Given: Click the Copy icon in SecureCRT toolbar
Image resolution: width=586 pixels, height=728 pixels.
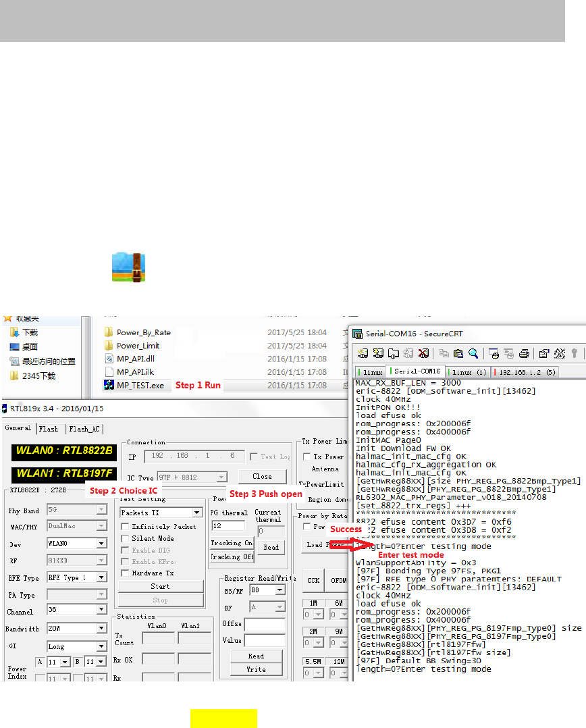Looking at the screenshot, I should point(444,353).
